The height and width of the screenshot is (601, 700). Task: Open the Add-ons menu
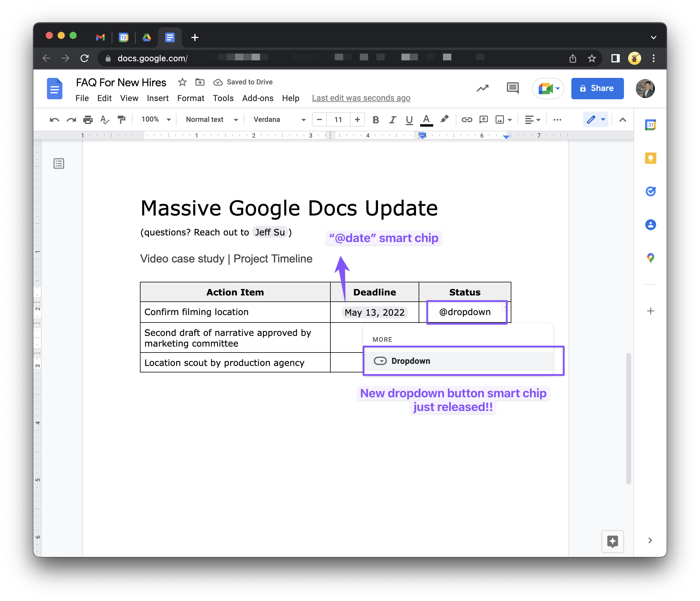258,98
